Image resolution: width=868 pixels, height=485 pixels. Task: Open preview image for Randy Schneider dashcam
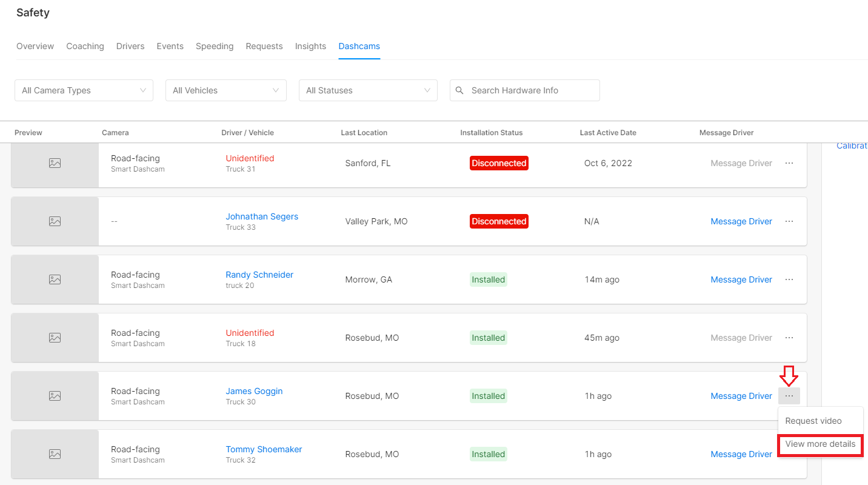pos(55,279)
